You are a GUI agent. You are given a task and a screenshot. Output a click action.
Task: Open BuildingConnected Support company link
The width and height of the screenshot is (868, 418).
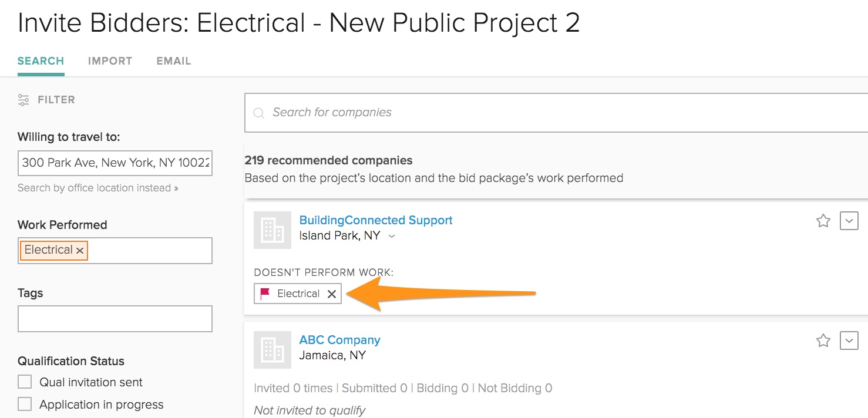(x=376, y=220)
